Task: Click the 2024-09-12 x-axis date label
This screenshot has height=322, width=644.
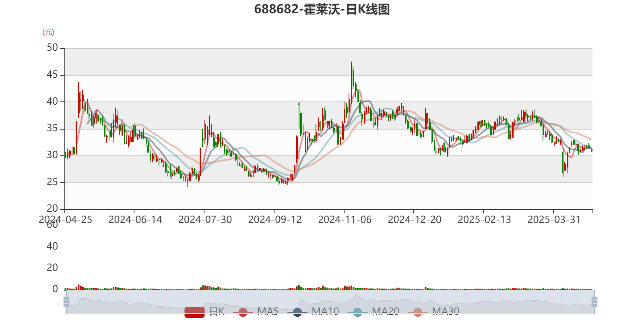Action: (x=275, y=220)
